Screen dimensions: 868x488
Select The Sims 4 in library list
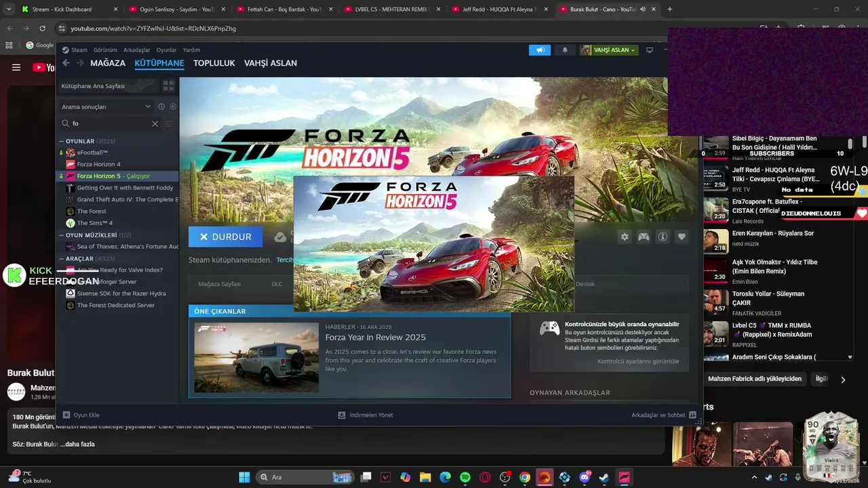[94, 223]
